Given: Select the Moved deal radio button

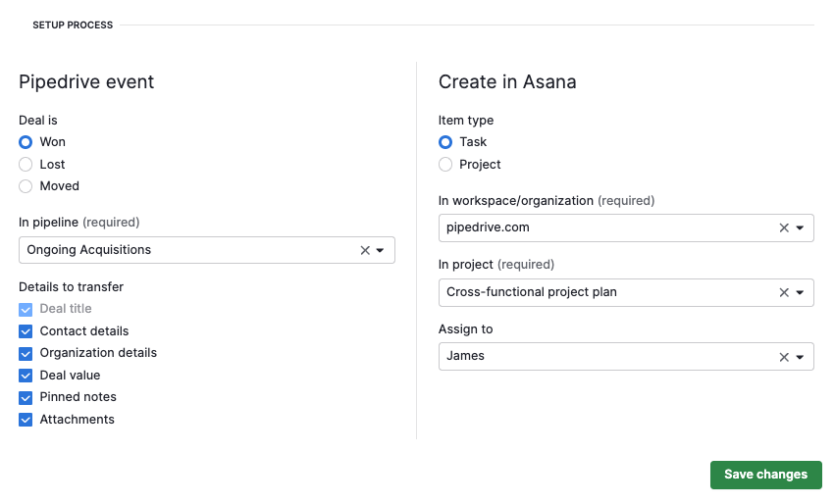Looking at the screenshot, I should tap(26, 186).
